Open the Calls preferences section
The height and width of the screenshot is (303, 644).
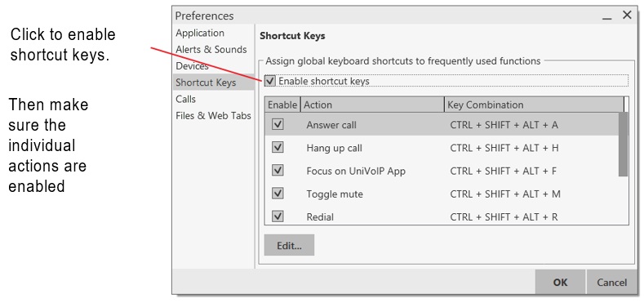click(x=185, y=99)
